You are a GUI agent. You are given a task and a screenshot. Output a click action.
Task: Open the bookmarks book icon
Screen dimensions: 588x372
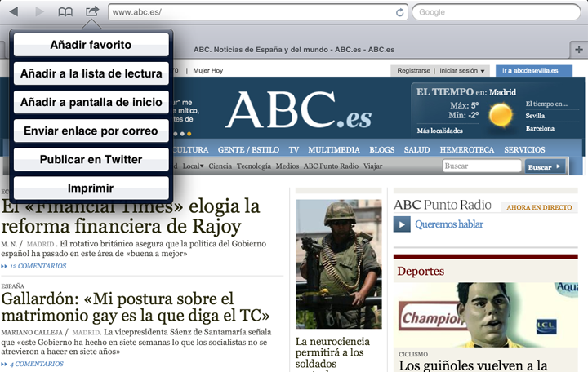coord(65,12)
